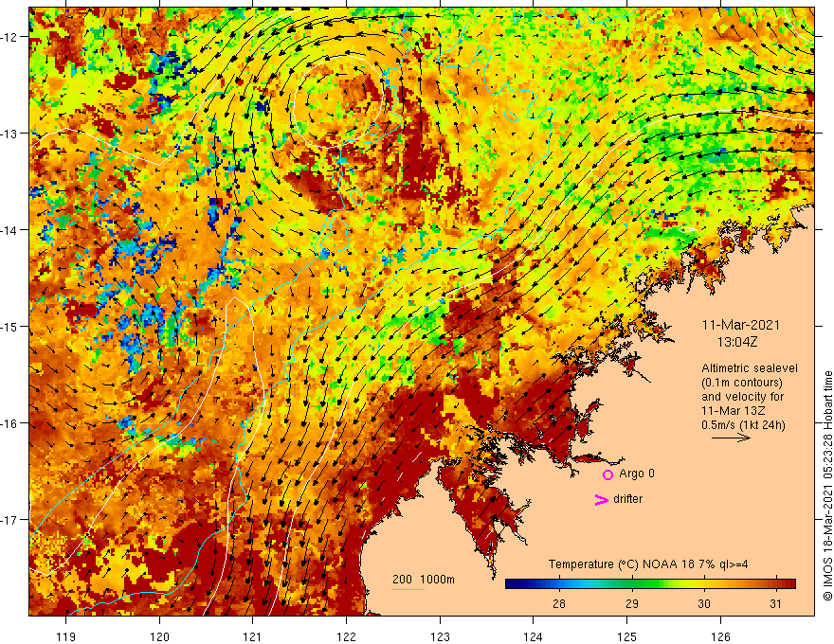Click the longitude axis label 122

[x=346, y=636]
